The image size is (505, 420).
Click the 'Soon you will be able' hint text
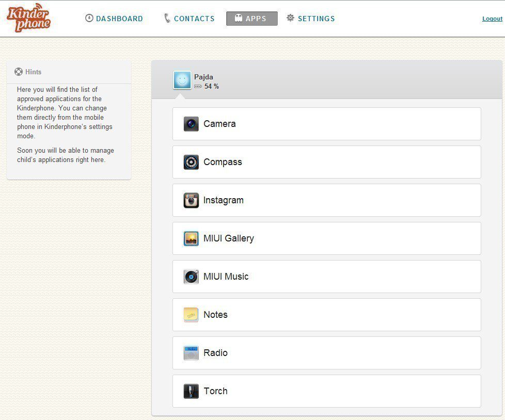66,155
